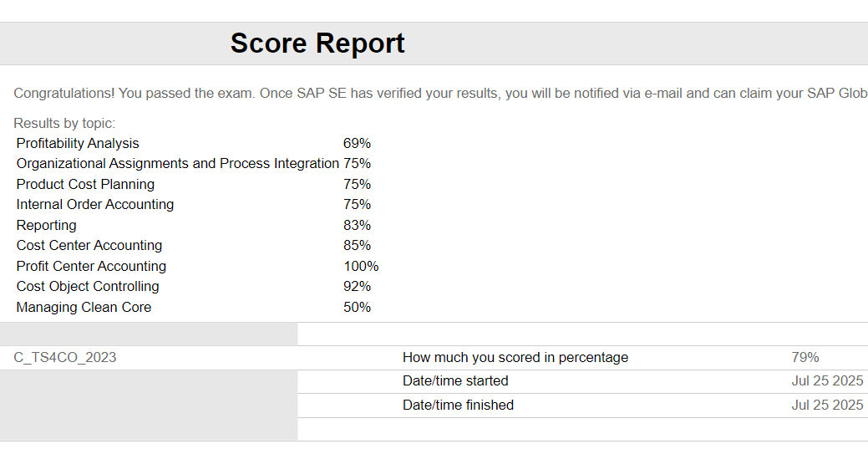Image resolution: width=868 pixels, height=449 pixels.
Task: Select the Profit Center Accounting topic
Action: (91, 266)
